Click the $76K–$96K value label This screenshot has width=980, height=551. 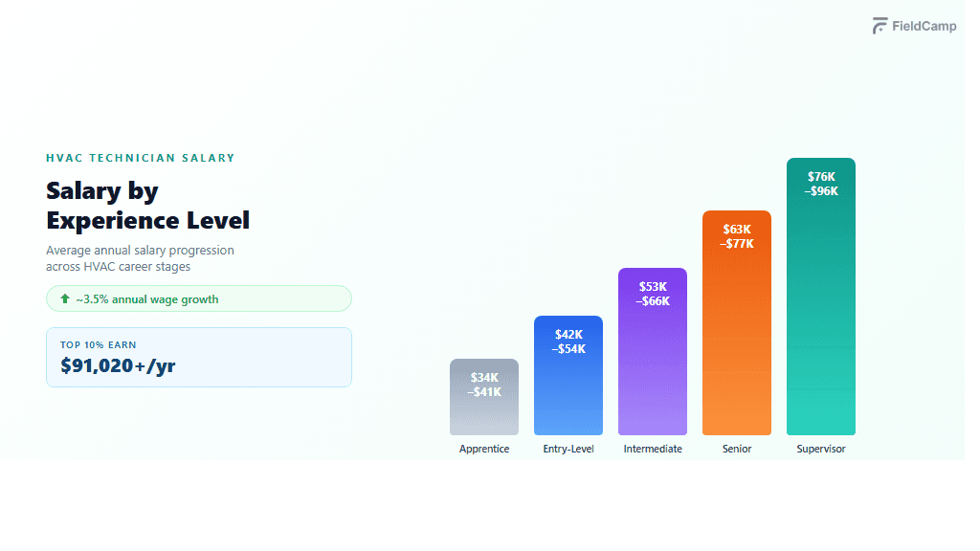tap(821, 184)
